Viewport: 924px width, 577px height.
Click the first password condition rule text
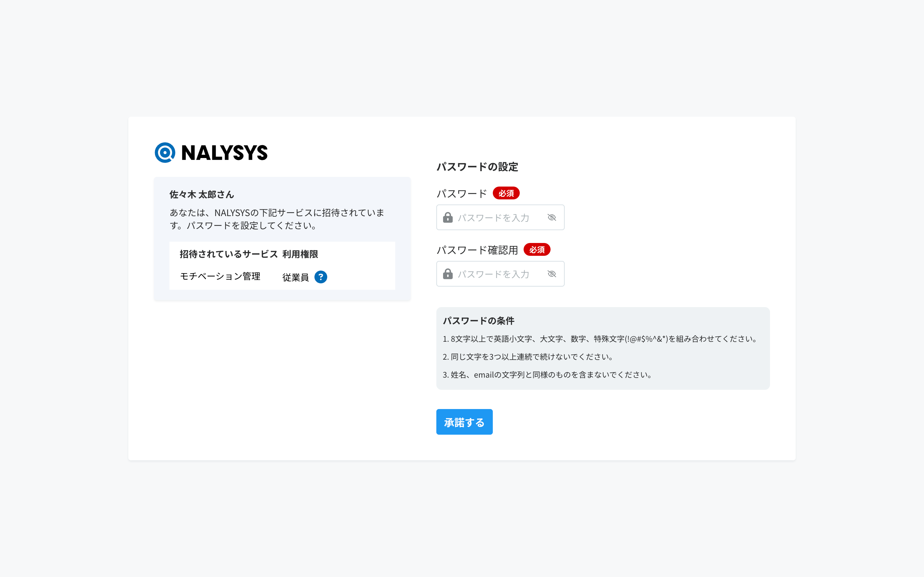[x=599, y=339]
